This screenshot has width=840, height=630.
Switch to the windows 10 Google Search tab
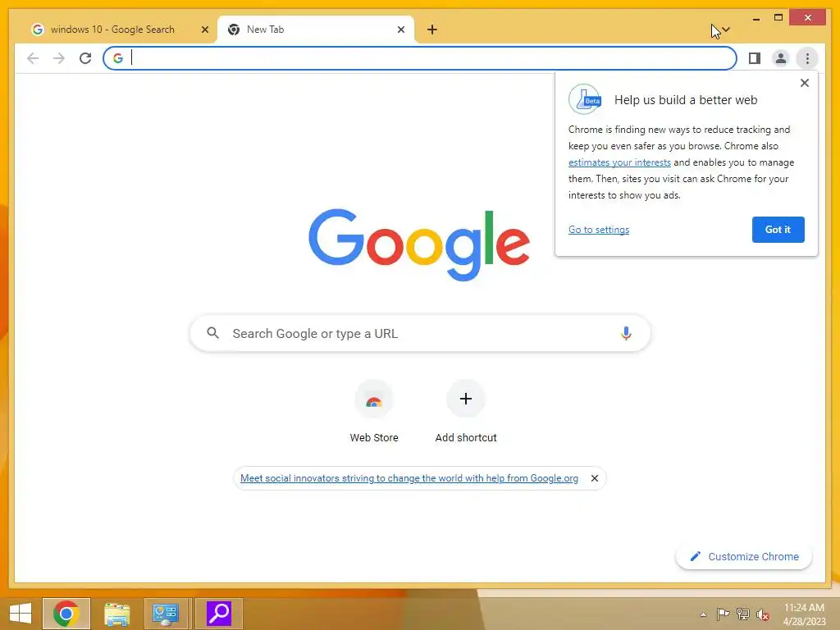tap(113, 30)
